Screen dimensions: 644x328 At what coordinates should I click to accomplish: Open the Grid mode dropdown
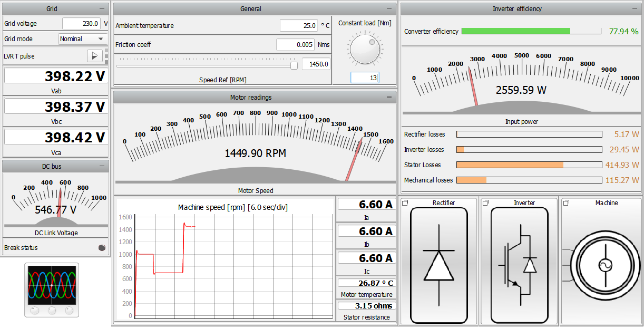tap(82, 39)
